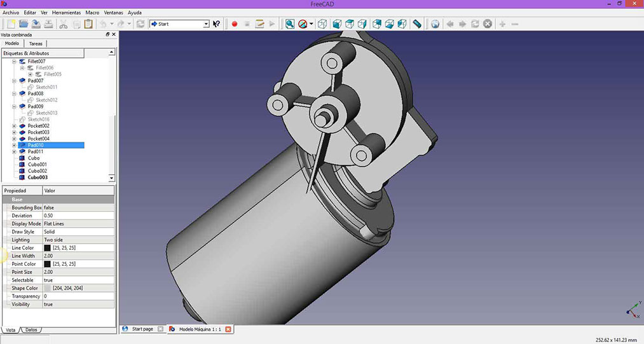This screenshot has height=344, width=644.
Task: Switch to the Tareas tab
Action: 36,44
